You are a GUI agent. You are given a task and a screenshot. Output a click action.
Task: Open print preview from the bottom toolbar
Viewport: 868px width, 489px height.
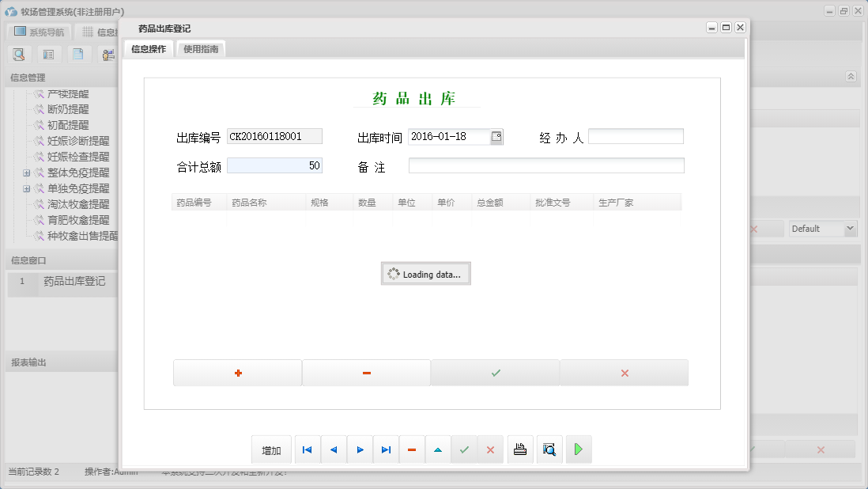pos(549,449)
